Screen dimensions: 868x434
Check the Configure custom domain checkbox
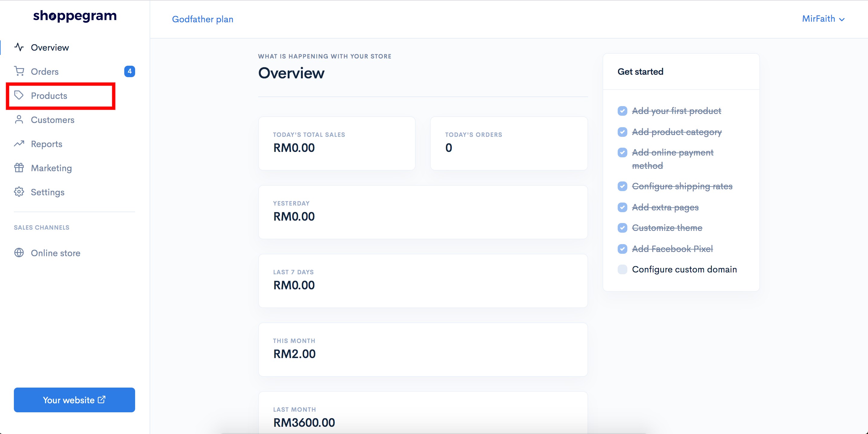coord(622,269)
